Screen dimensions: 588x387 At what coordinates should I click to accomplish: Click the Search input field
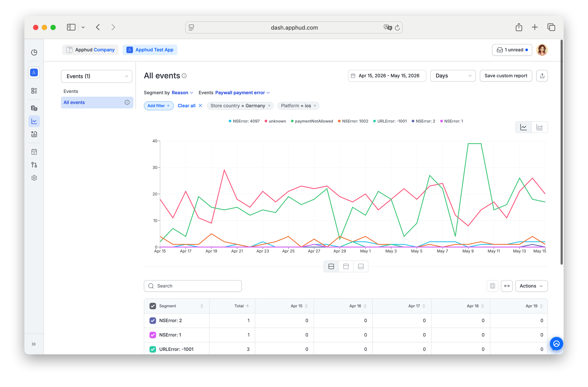point(193,286)
